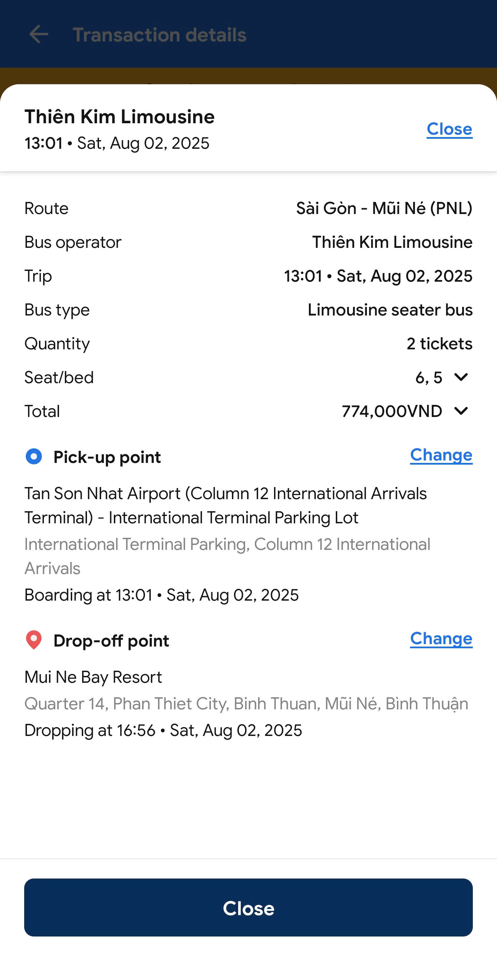Viewport: 497px width, 980px height.
Task: Click the Dropping at 16:56 time line
Action: [163, 730]
